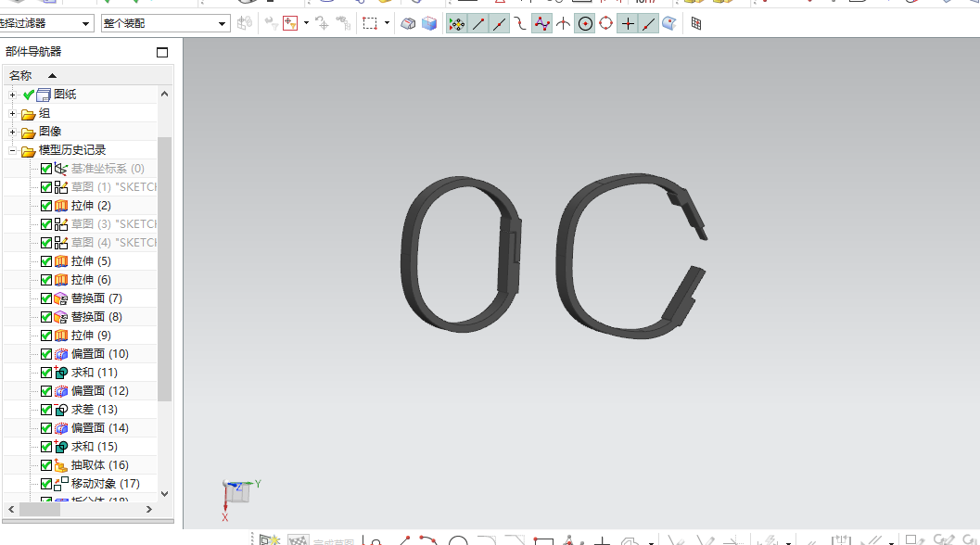The height and width of the screenshot is (545, 980).
Task: Toggle Control Point snap curve icon
Action: [520, 24]
